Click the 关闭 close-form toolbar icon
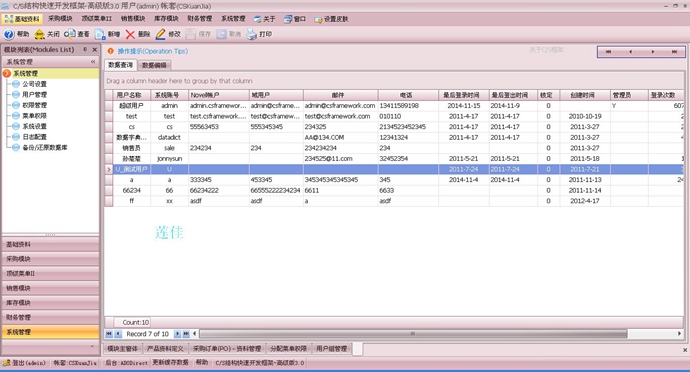 (x=40, y=34)
